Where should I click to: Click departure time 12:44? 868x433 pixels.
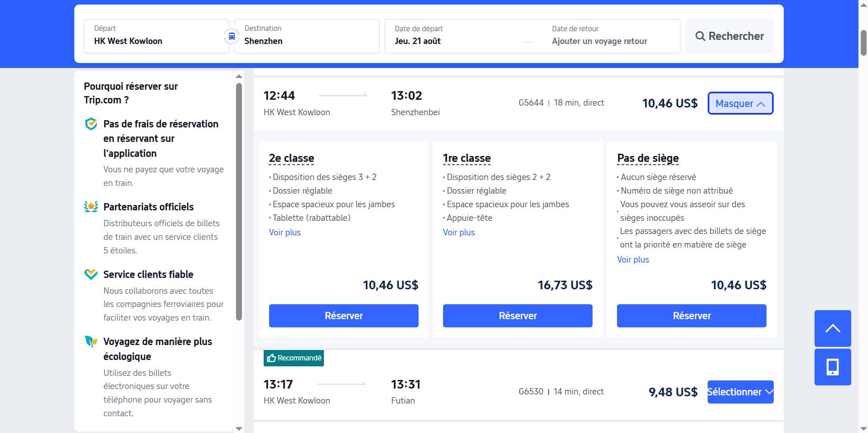[x=279, y=96]
